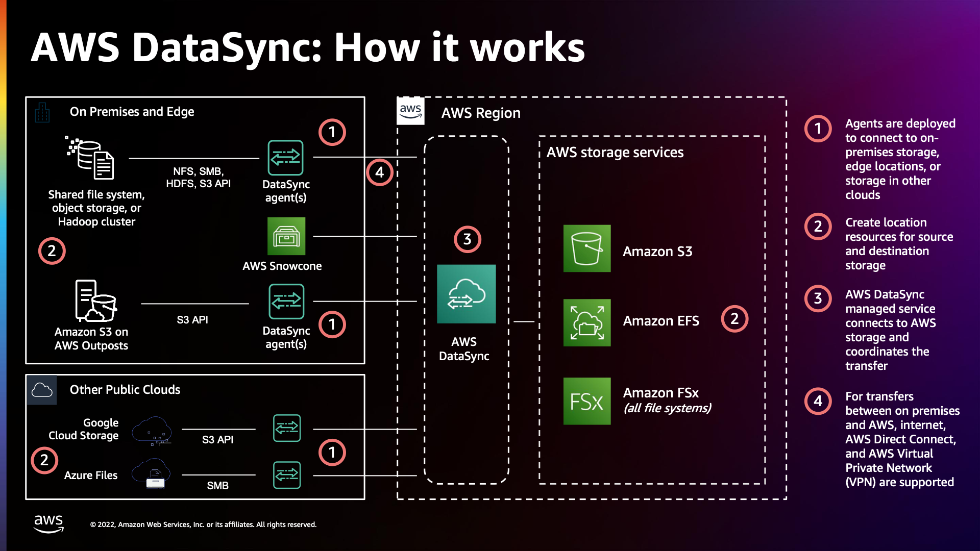This screenshot has height=551, width=980.
Task: Select the Amazon EFS icon
Action: tap(586, 322)
